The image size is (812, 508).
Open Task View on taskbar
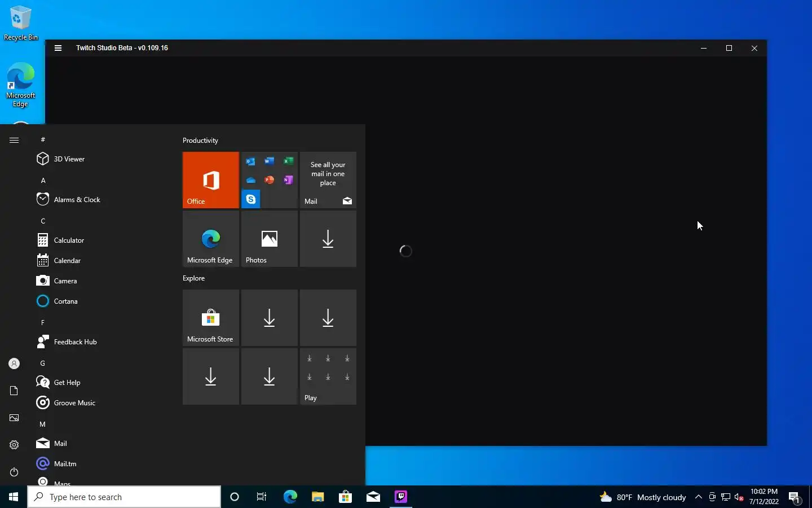(262, 497)
